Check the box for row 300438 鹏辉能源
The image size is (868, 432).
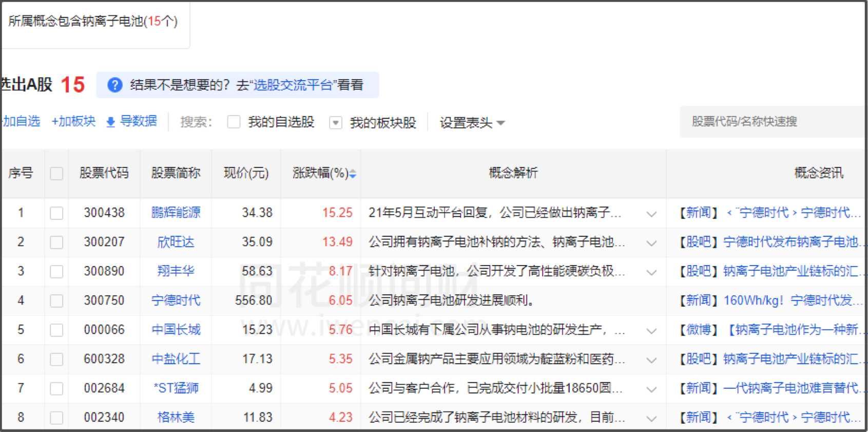(56, 213)
